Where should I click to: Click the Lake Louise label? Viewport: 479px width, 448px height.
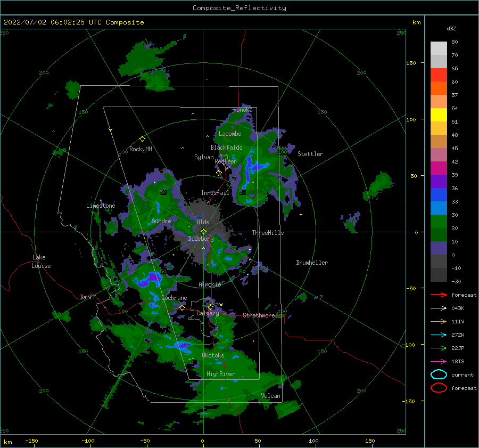(x=41, y=262)
